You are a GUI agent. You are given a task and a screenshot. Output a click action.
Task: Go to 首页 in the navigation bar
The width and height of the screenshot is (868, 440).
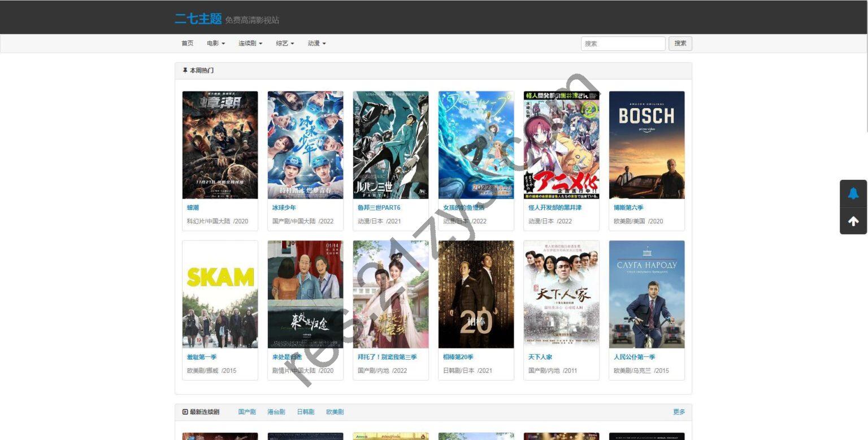[187, 44]
